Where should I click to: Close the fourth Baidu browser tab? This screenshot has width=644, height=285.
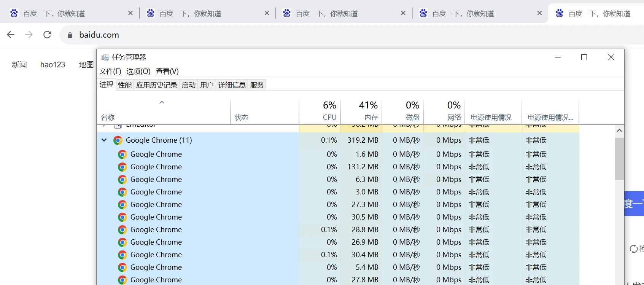(x=539, y=13)
